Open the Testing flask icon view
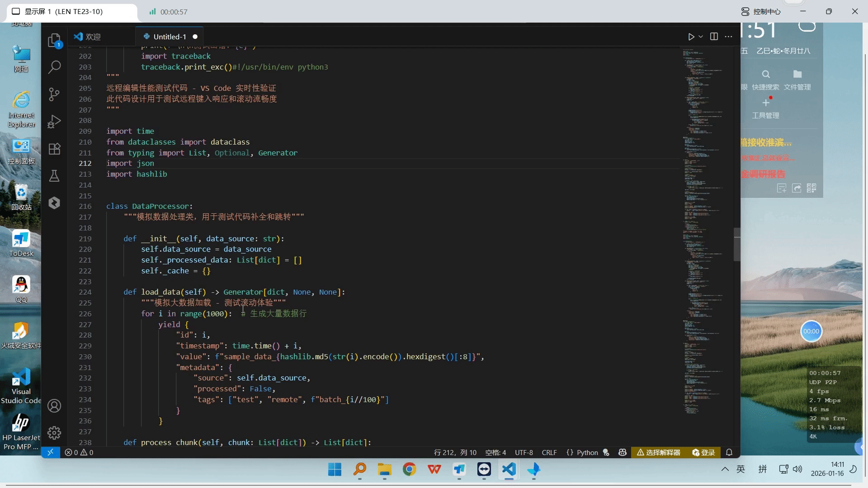This screenshot has width=868, height=488. 54,176
